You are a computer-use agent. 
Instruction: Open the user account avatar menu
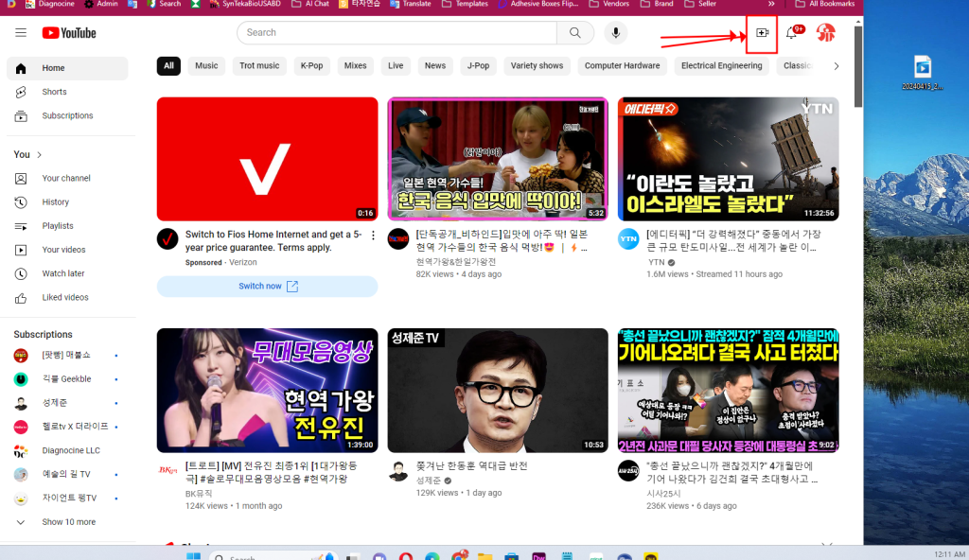pos(825,33)
